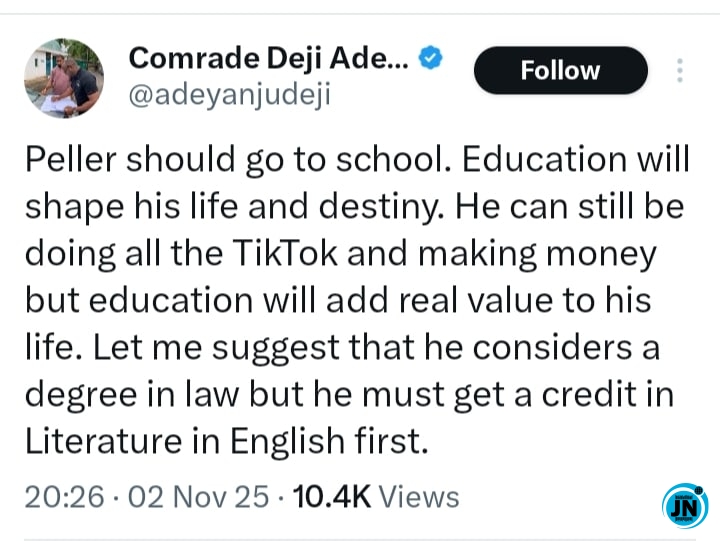Open the three-dot more options menu
This screenshot has width=720, height=541.
pyautogui.click(x=681, y=70)
